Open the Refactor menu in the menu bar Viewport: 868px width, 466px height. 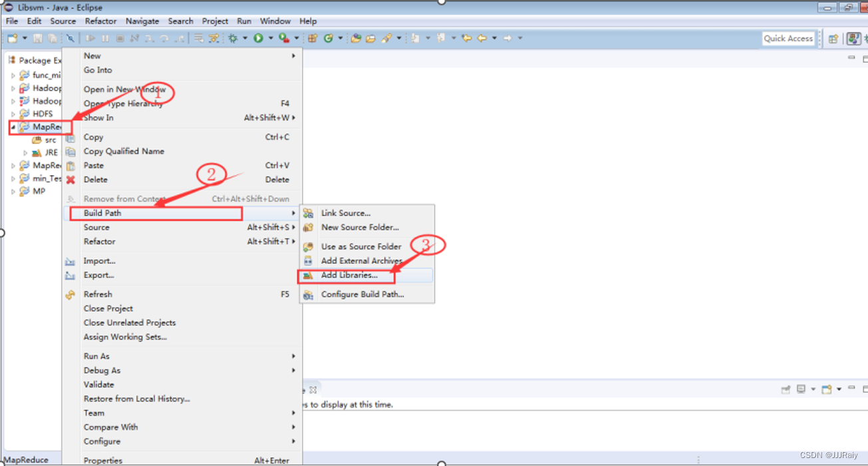click(x=100, y=21)
